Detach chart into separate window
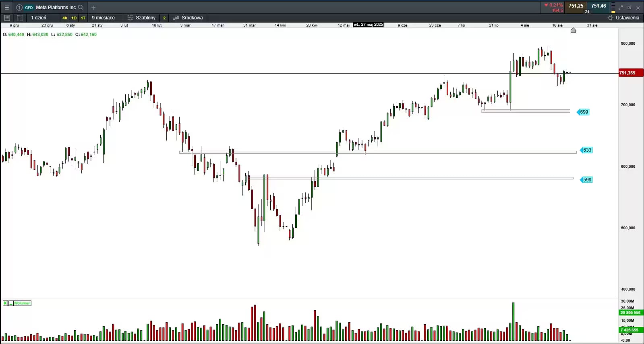Screen dimensions: 644x344 (630, 7)
